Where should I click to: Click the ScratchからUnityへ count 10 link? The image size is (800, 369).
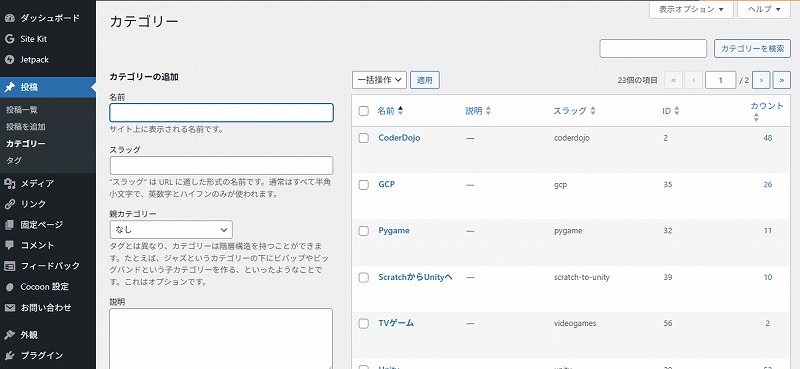click(767, 277)
